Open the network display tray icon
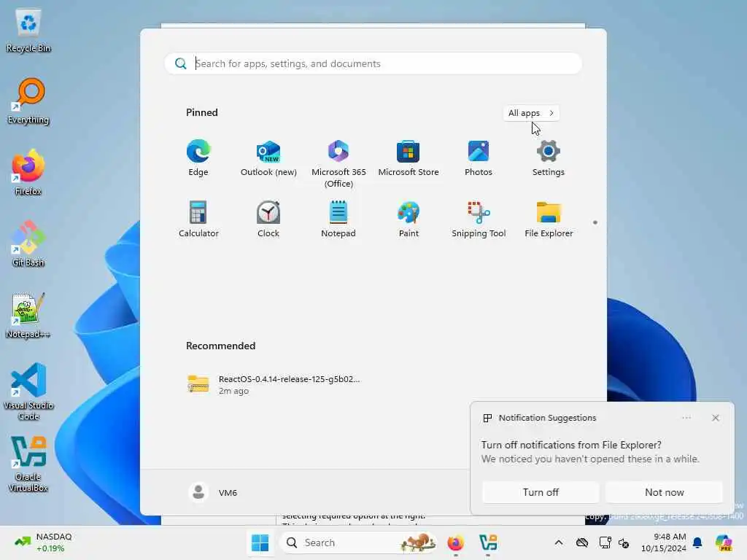 (605, 542)
